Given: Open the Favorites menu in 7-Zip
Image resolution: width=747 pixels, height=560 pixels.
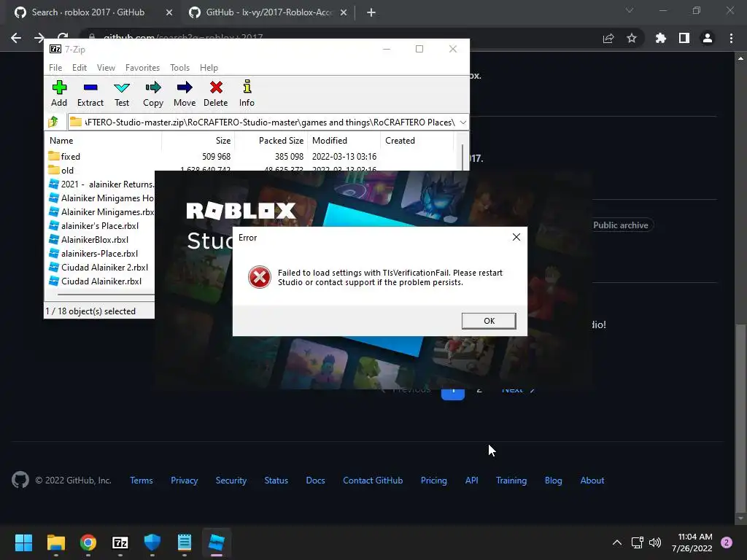Looking at the screenshot, I should [142, 68].
